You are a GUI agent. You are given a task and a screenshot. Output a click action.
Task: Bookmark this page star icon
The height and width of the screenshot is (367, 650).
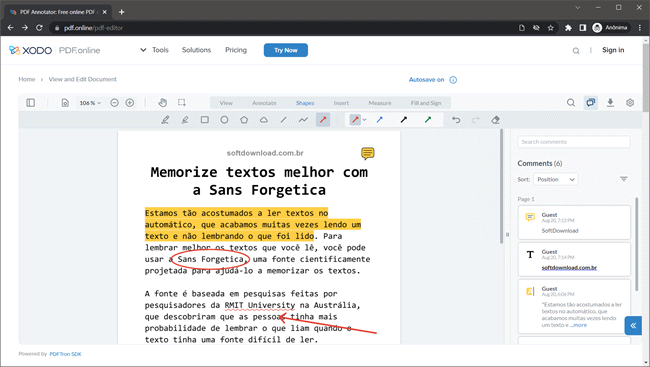(x=551, y=28)
